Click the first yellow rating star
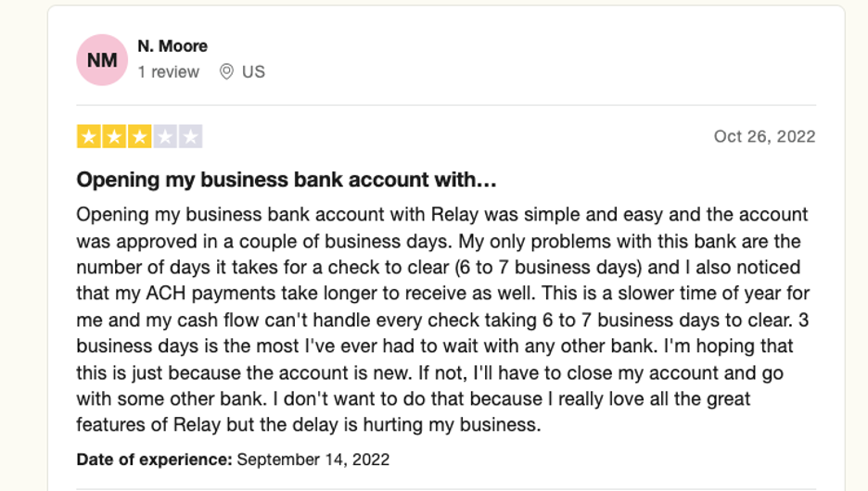This screenshot has width=868, height=491. tap(89, 136)
